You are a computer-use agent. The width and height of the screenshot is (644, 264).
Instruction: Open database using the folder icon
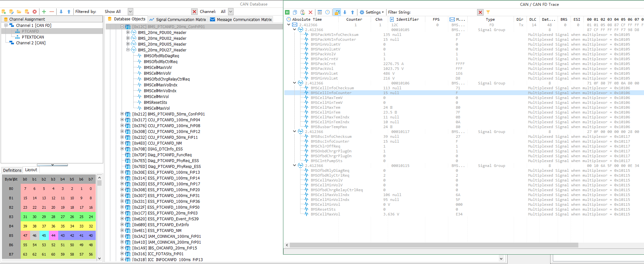click(19, 12)
